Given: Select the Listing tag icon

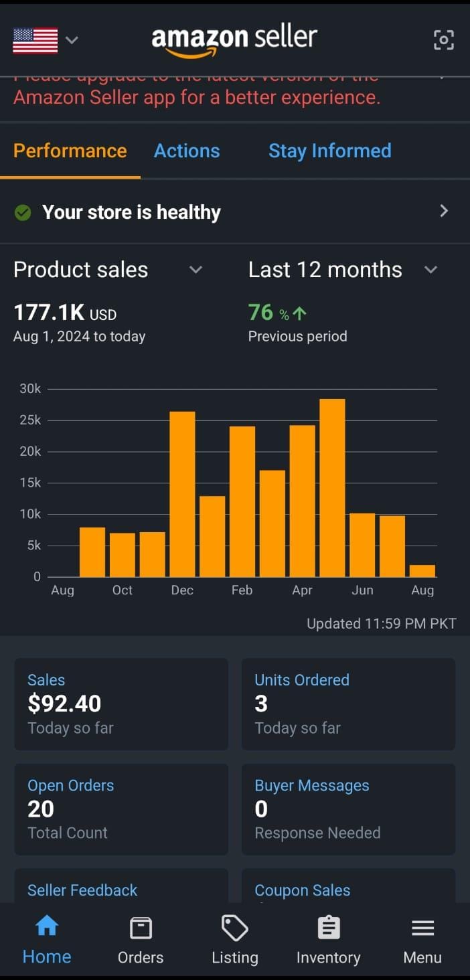Looking at the screenshot, I should [x=234, y=938].
